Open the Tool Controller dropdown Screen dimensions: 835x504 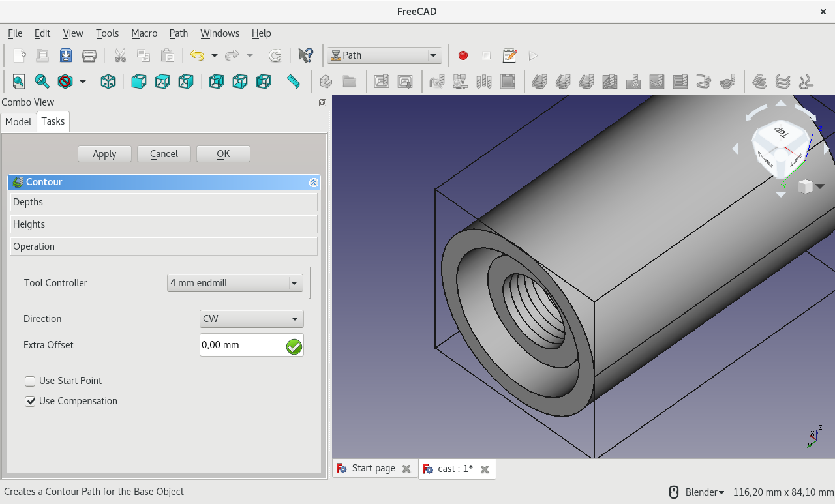click(235, 283)
